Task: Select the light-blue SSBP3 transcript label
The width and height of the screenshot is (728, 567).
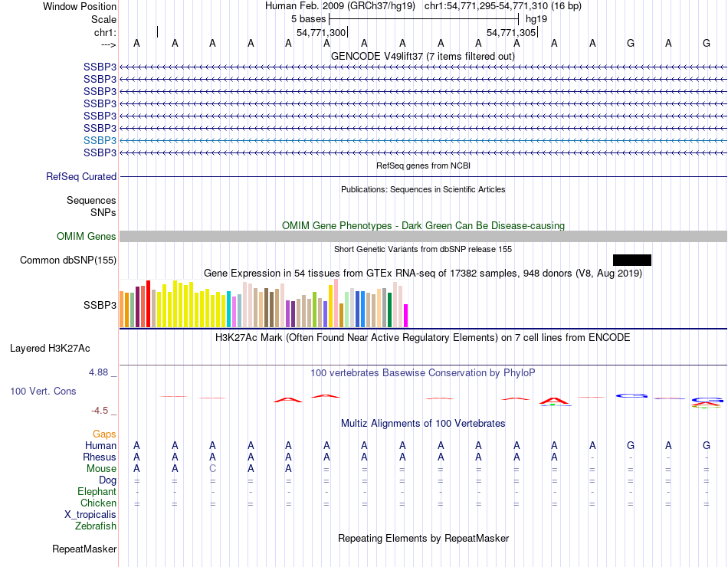Action: click(x=100, y=140)
